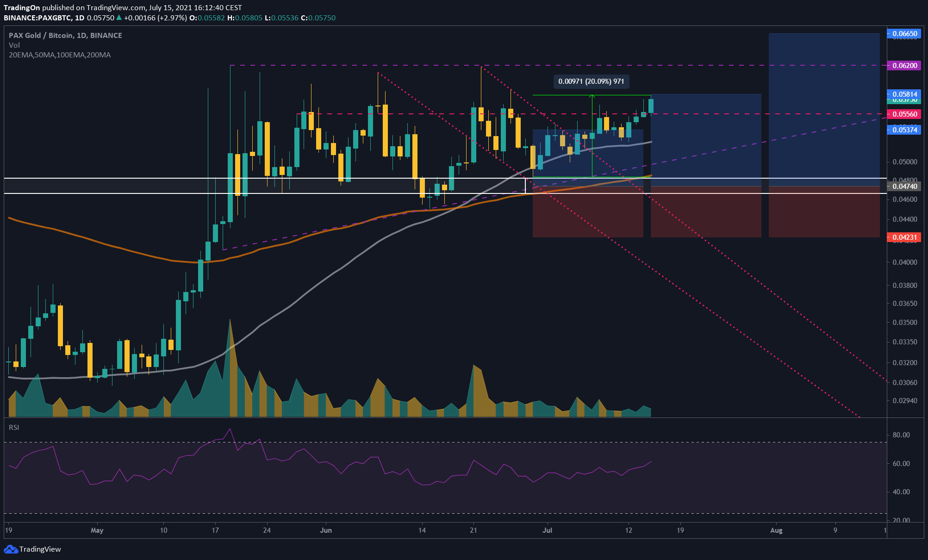The width and height of the screenshot is (928, 560).
Task: Click the 20EMA,50MA,100EMA,200MA indicator label
Action: coord(60,55)
